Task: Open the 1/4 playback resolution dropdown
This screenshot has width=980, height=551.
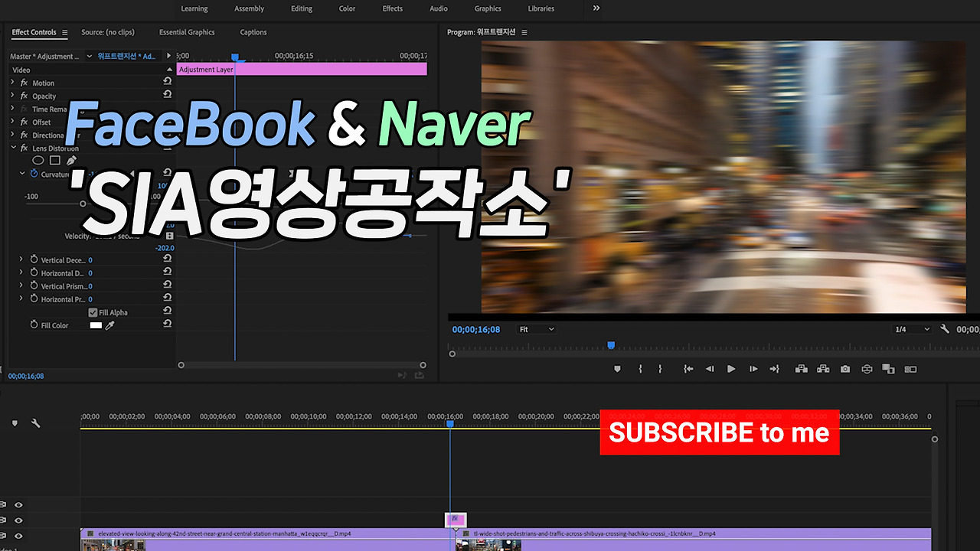Action: 911,329
